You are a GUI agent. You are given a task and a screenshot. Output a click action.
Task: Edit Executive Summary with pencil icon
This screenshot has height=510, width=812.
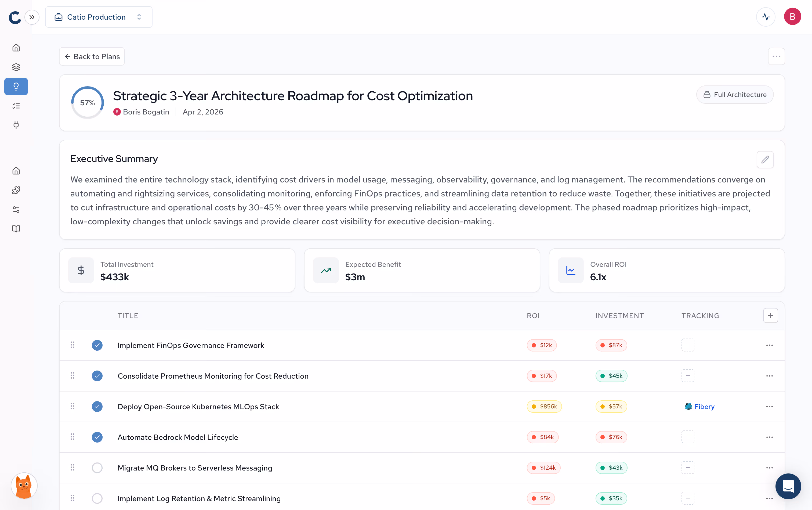point(765,160)
